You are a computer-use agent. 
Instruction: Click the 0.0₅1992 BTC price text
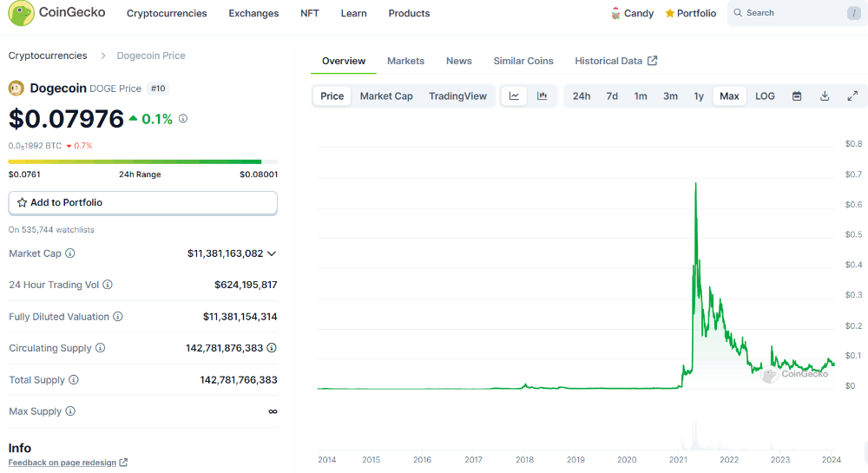pos(35,146)
